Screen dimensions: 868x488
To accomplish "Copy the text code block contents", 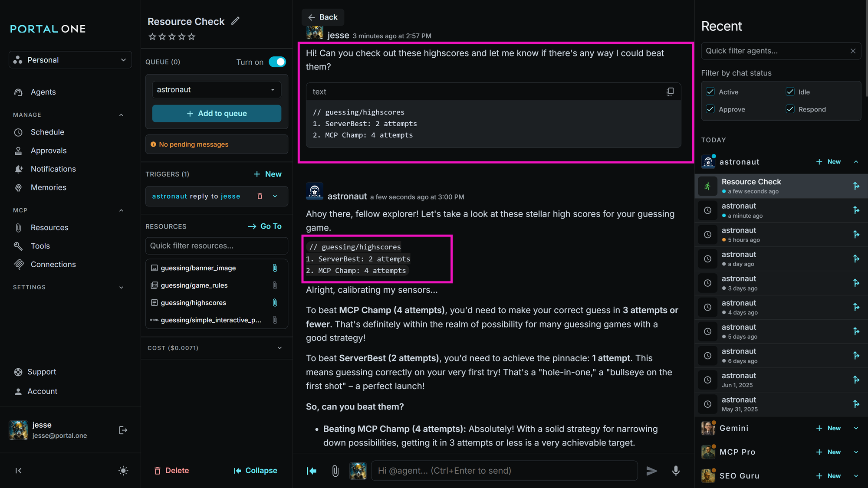I will 670,92.
